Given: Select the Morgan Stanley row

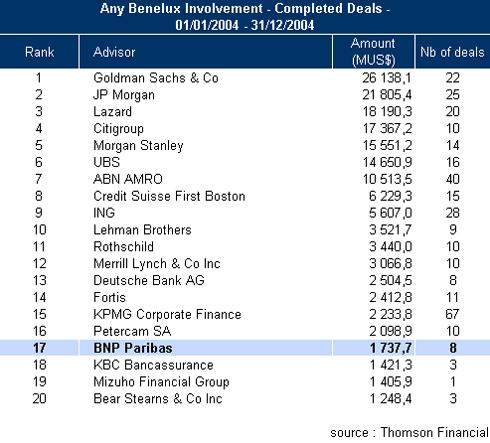Looking at the screenshot, I should coord(245,146).
